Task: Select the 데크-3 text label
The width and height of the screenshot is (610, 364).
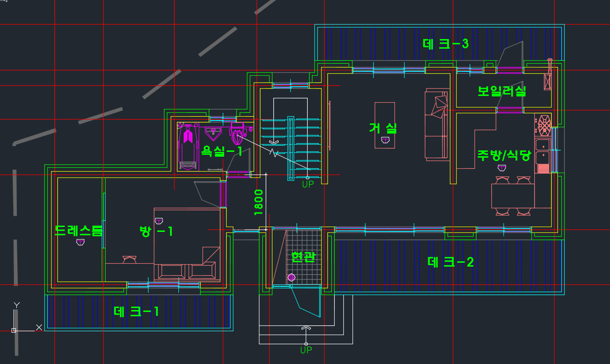Action: click(x=446, y=44)
